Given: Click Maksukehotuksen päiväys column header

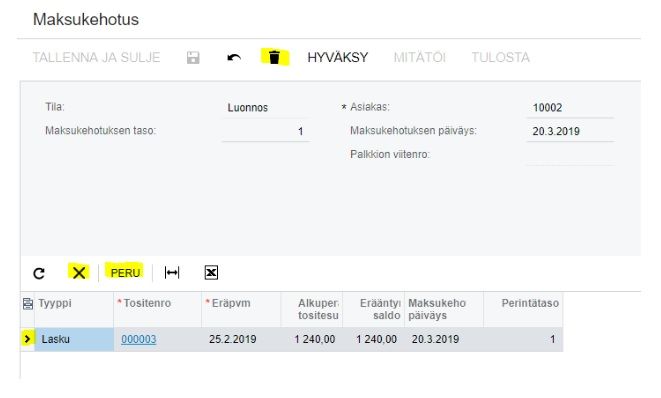Looking at the screenshot, I should coord(444,309).
